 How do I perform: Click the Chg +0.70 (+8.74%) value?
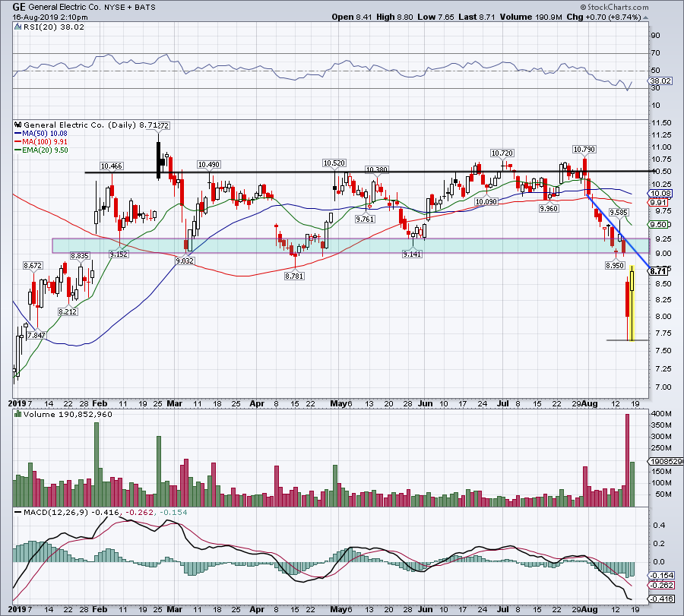(x=603, y=17)
